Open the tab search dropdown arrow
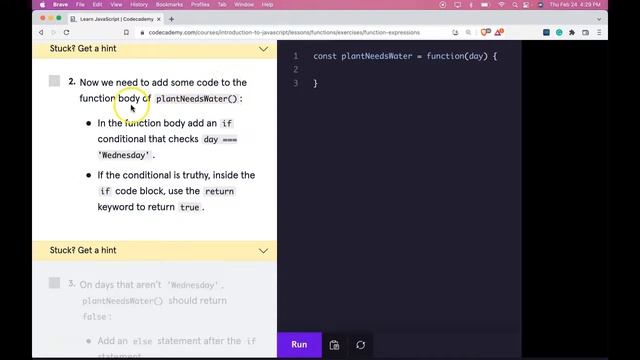The image size is (640, 360). [599, 19]
